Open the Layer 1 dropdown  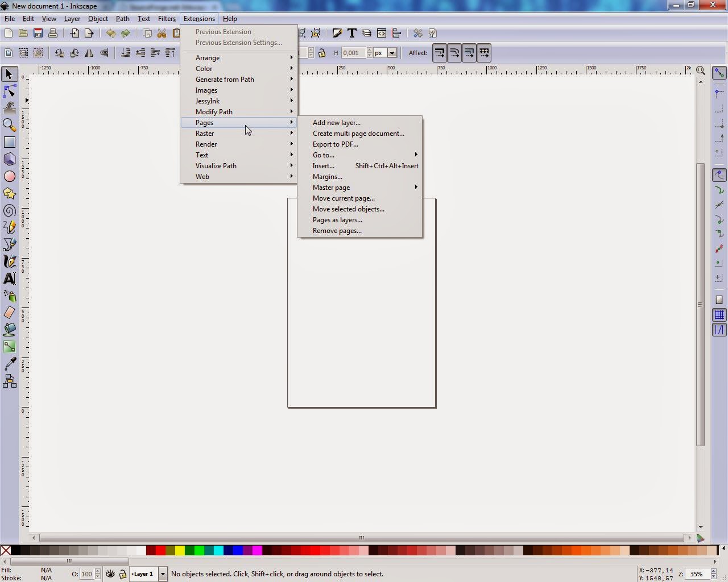163,574
